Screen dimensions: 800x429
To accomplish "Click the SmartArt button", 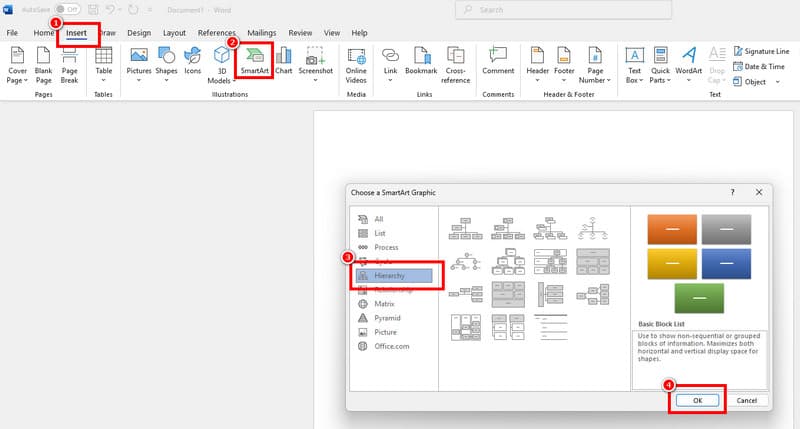I will point(255,61).
